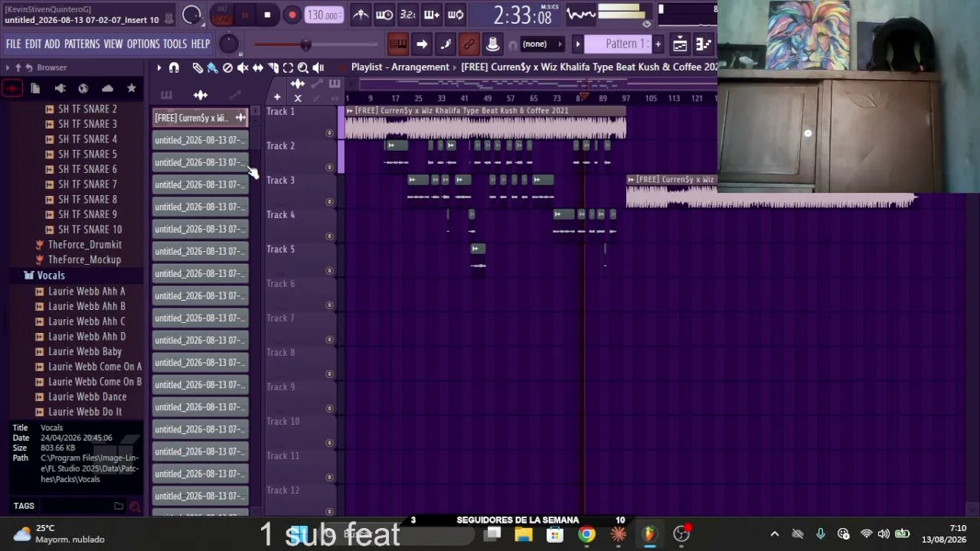The image size is (980, 551).
Task: Click the FL Studio taskbar icon
Action: [649, 534]
